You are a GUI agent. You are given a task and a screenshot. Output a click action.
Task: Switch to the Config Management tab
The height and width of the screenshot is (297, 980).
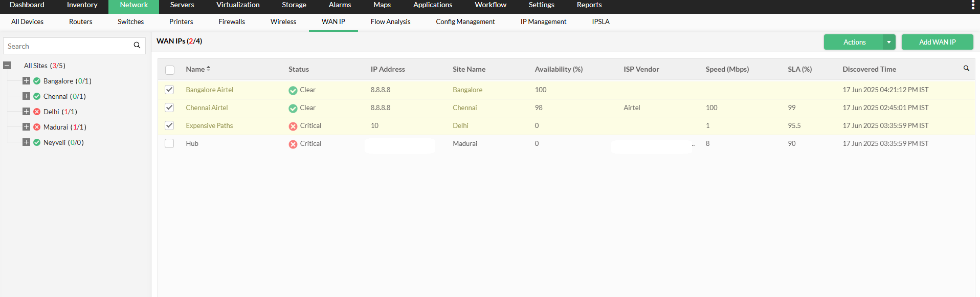[x=465, y=22]
